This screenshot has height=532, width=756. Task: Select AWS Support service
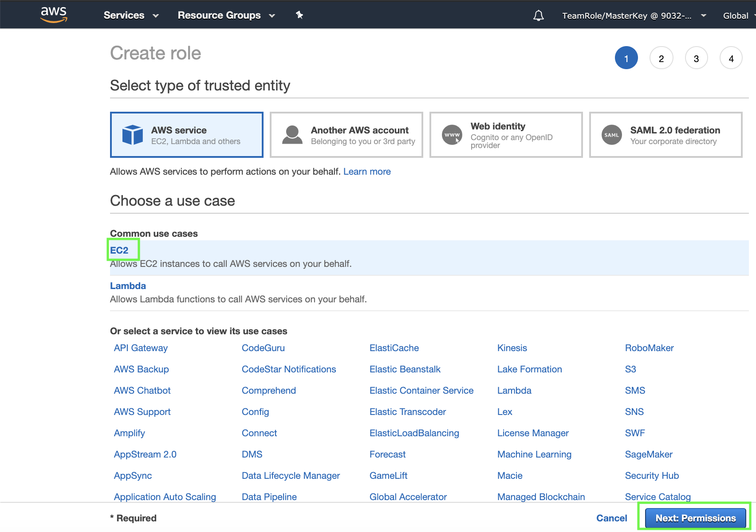coord(142,412)
